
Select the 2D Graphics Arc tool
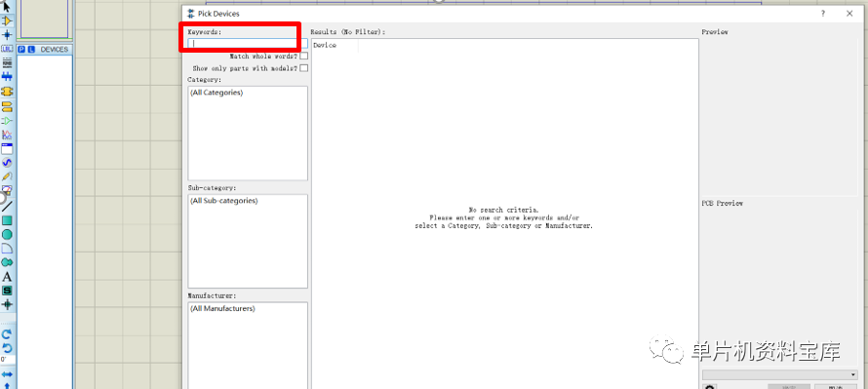tap(7, 249)
